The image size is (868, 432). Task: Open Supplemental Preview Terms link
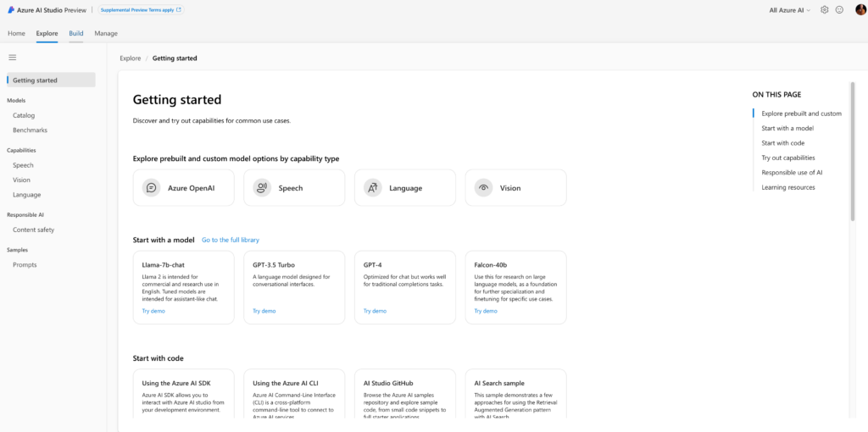[141, 10]
